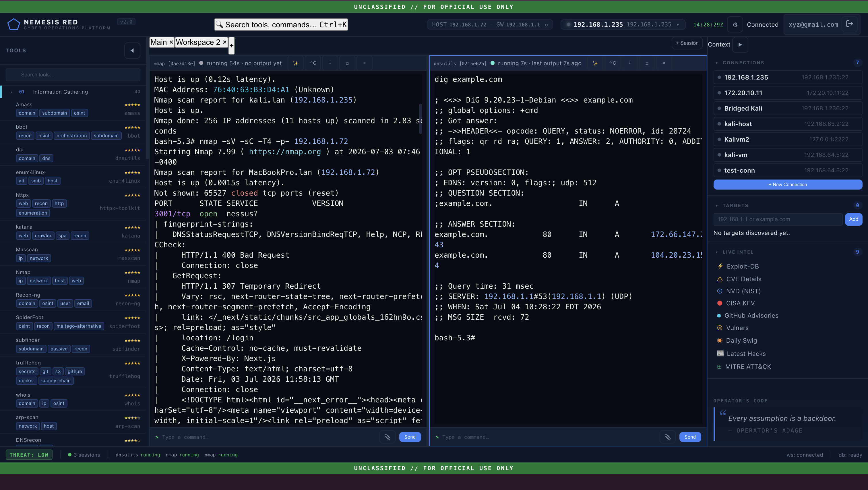
Task: Attach a file in the nmap command bar
Action: click(387, 437)
